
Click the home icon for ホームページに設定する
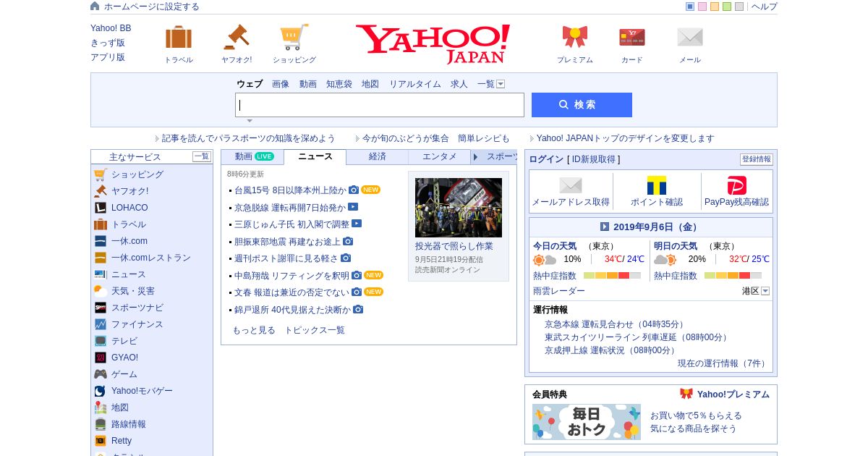click(95, 6)
